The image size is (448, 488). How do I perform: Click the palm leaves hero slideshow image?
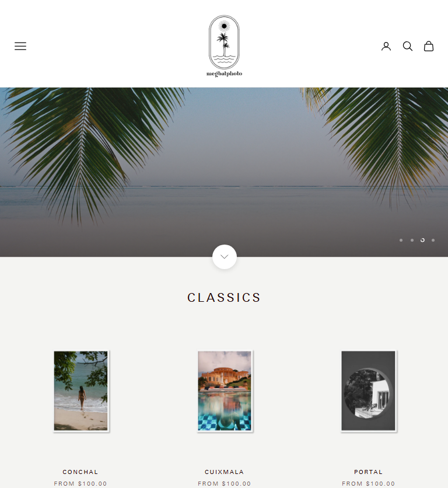[224, 172]
